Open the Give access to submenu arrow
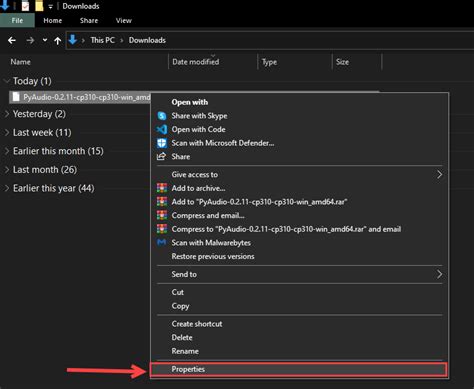 [439, 174]
